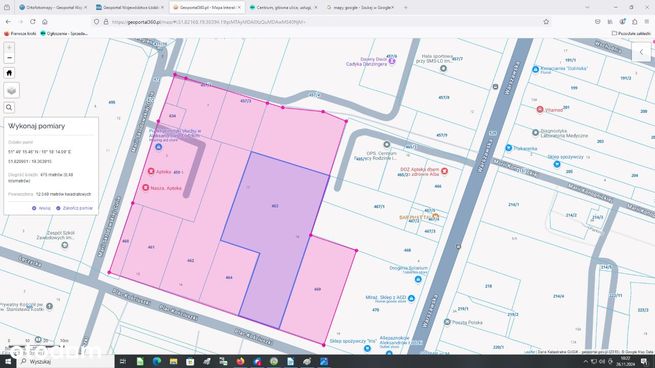Switch to the Ortofotomapy Geoportal tab
655x368 pixels.
pyautogui.click(x=53, y=8)
